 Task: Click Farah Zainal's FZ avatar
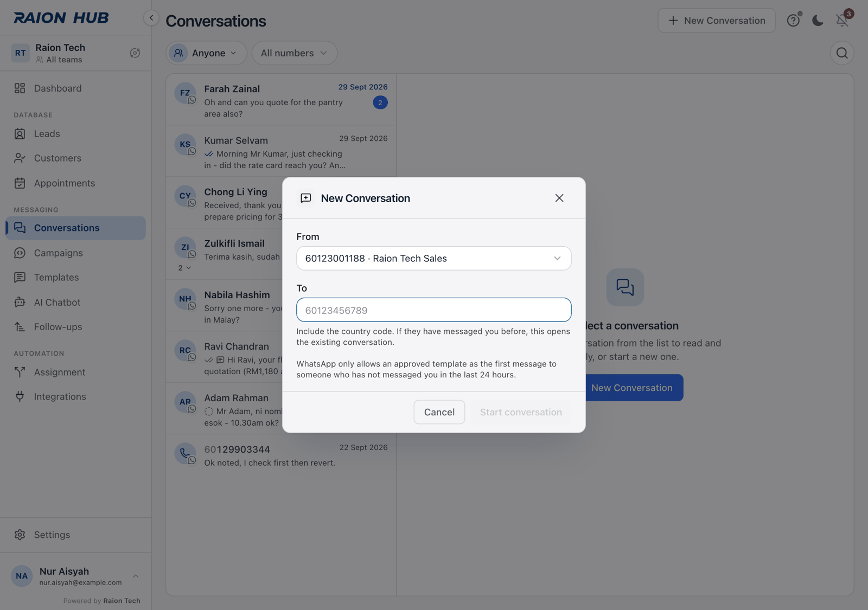coord(185,93)
